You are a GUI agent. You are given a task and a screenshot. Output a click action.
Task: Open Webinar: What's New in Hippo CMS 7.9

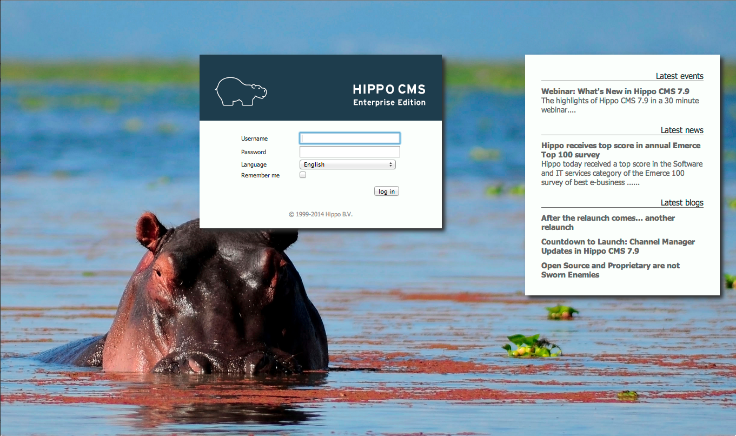(615, 91)
